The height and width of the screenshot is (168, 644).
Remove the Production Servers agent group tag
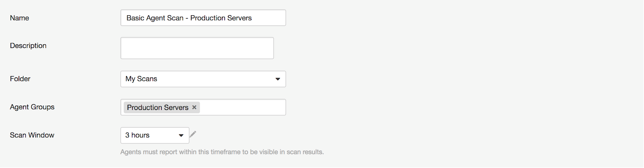pyautogui.click(x=194, y=107)
